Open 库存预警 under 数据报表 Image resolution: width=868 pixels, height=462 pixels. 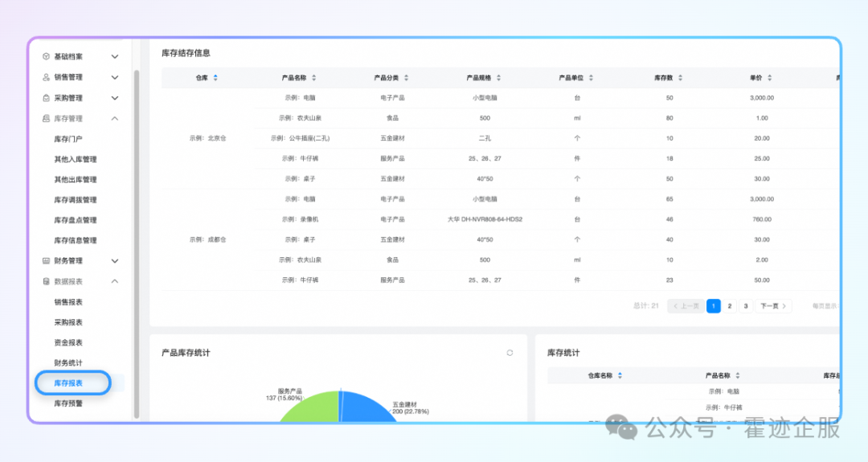[x=68, y=403]
